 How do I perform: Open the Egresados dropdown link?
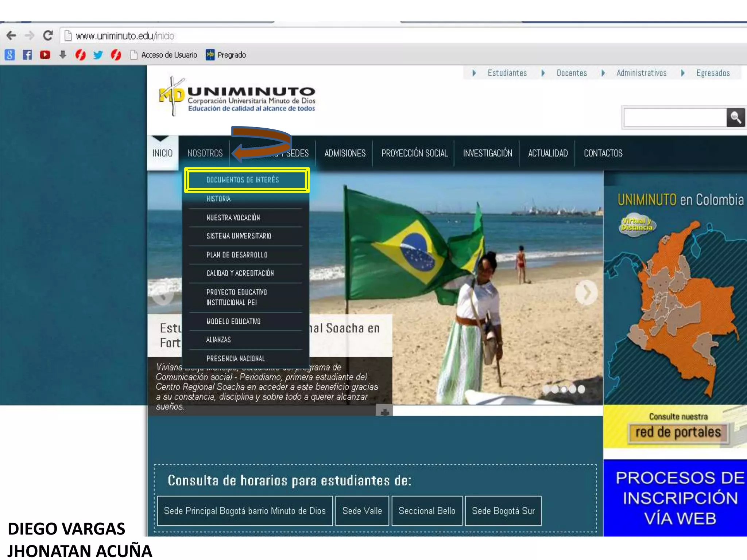(x=707, y=73)
